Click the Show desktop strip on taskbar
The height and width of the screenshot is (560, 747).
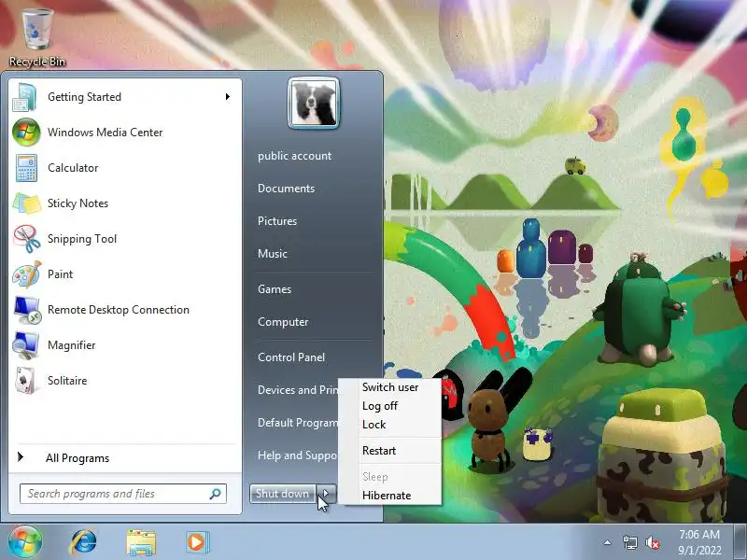tap(740, 541)
